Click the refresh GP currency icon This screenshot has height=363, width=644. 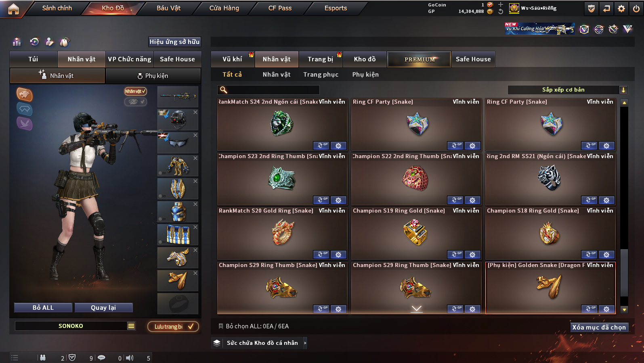pos(501,12)
